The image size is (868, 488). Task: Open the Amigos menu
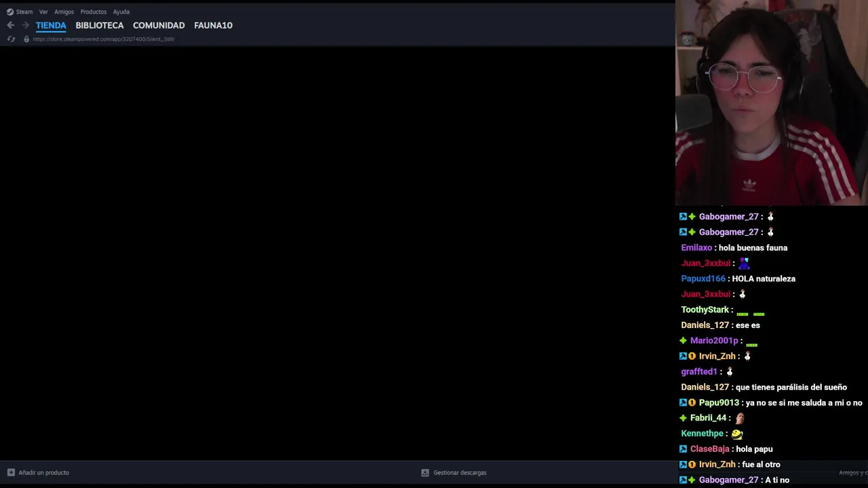[64, 12]
